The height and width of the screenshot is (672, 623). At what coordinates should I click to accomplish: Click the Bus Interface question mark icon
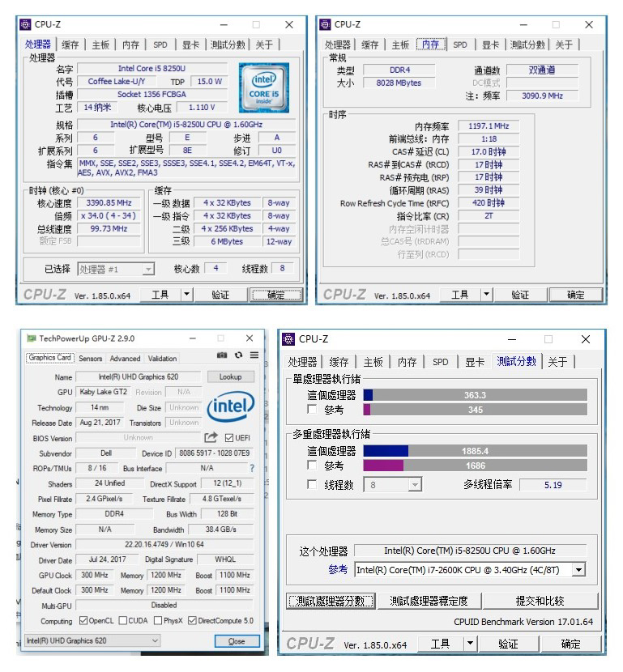click(x=252, y=469)
